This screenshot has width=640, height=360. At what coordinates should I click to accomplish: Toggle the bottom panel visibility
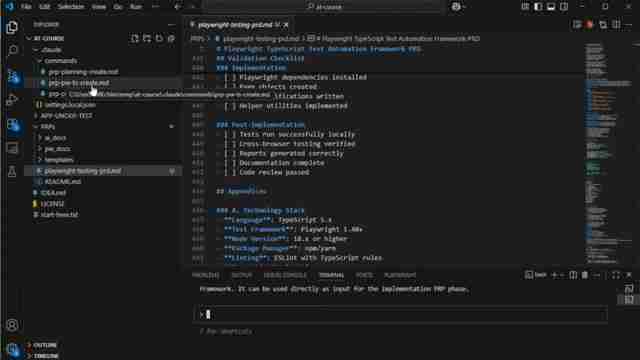point(551,7)
